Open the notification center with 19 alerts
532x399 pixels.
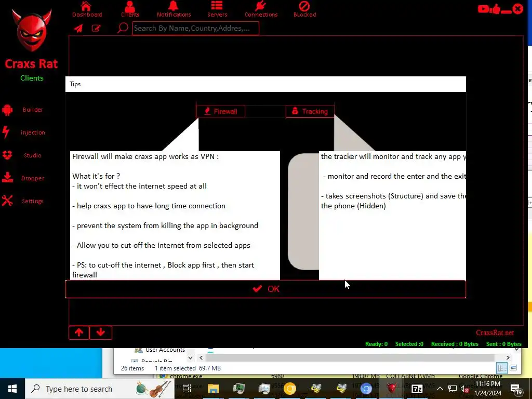[x=516, y=390]
